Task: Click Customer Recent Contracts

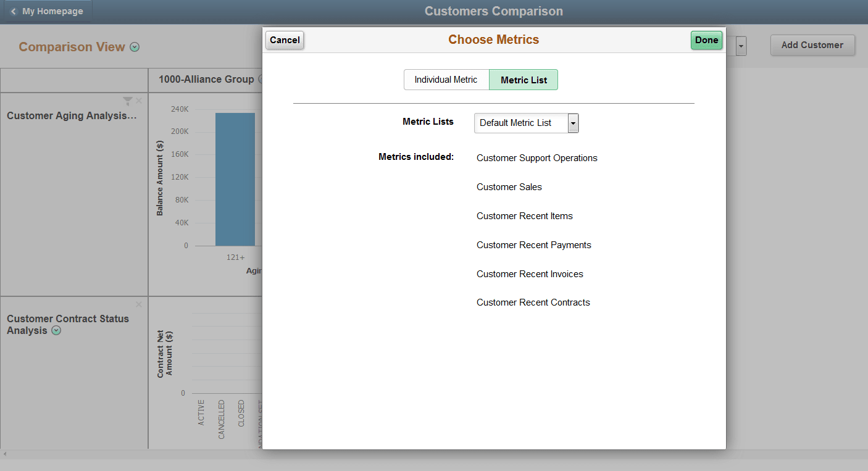Action: click(x=533, y=302)
